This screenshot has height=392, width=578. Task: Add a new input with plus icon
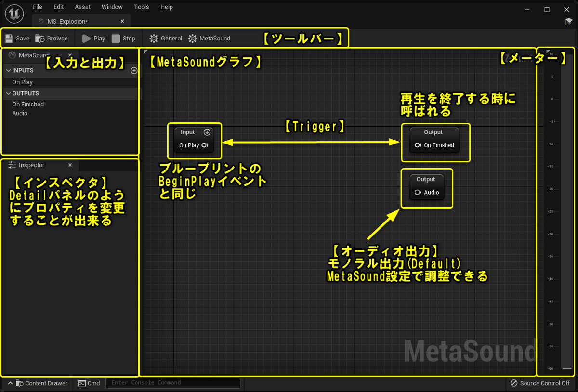(x=134, y=70)
